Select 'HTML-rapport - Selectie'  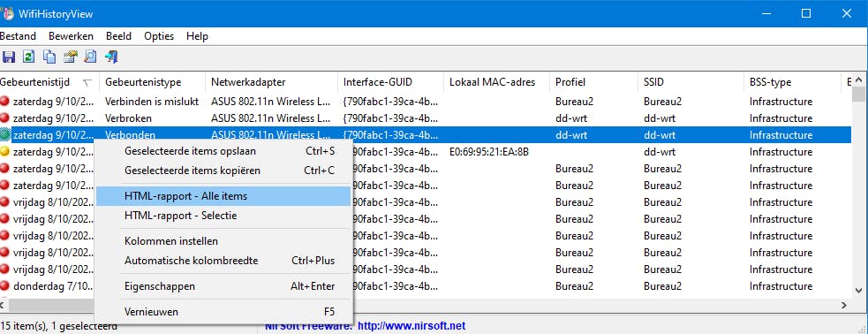click(x=223, y=216)
